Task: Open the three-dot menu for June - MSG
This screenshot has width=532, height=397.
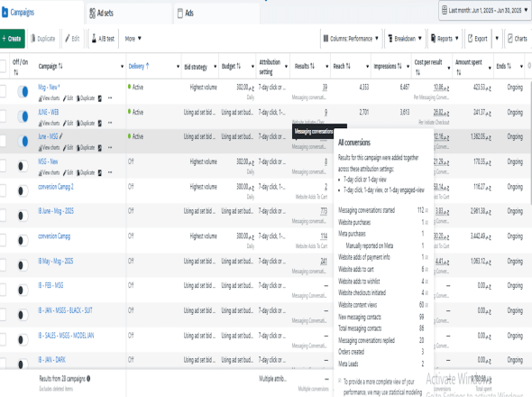Action: (x=110, y=147)
